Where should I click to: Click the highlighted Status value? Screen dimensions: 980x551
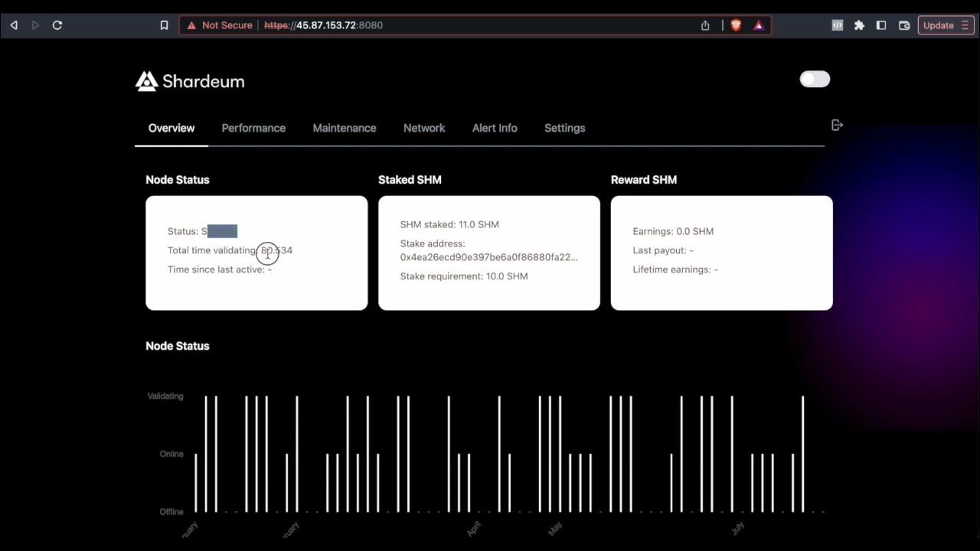point(222,231)
